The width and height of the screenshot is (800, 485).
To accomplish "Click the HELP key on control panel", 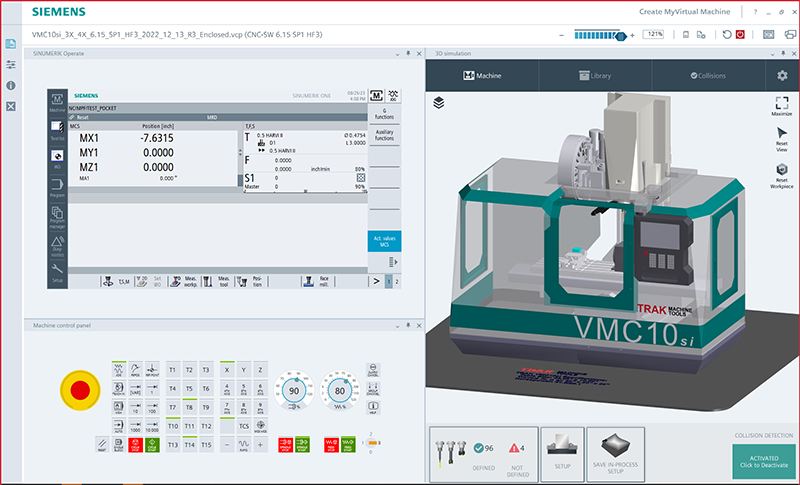I will pyautogui.click(x=373, y=407).
